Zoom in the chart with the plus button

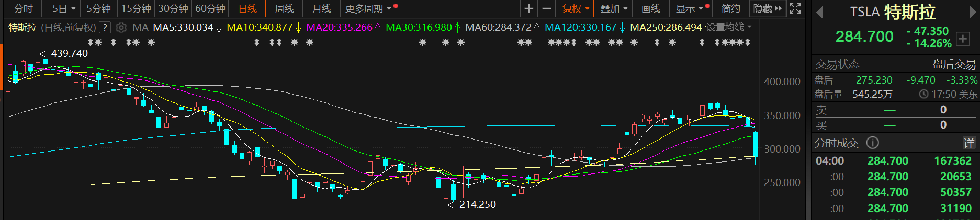[529, 8]
